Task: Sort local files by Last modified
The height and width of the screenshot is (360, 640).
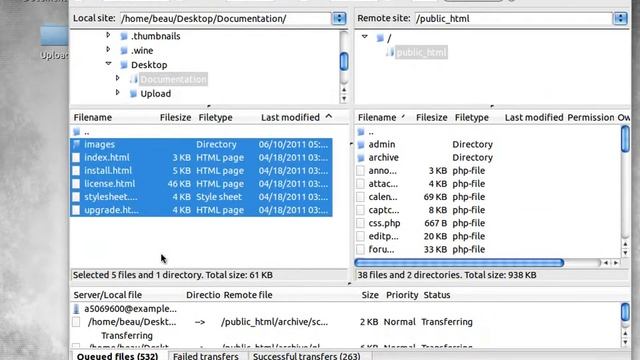Action: (x=290, y=118)
